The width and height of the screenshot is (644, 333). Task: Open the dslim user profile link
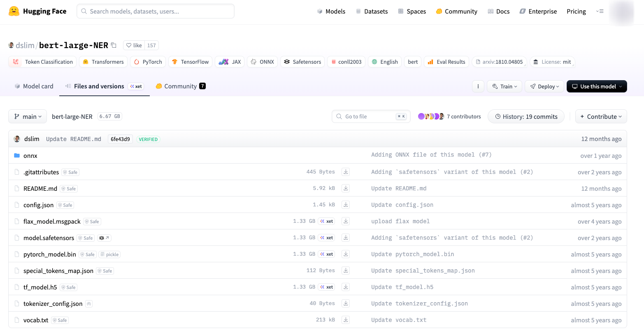pyautogui.click(x=25, y=45)
